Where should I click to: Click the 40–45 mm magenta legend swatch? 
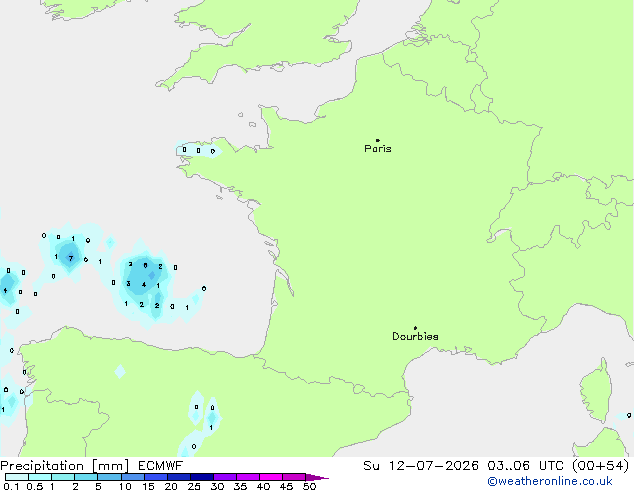[x=271, y=477]
